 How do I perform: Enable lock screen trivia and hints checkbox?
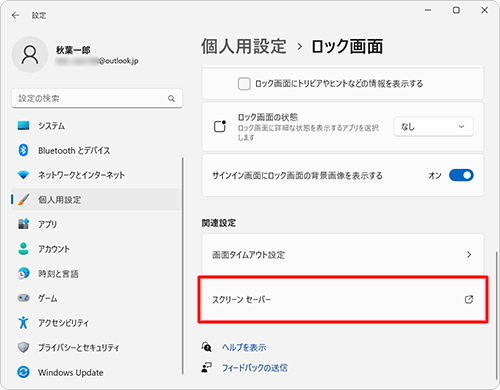click(244, 84)
